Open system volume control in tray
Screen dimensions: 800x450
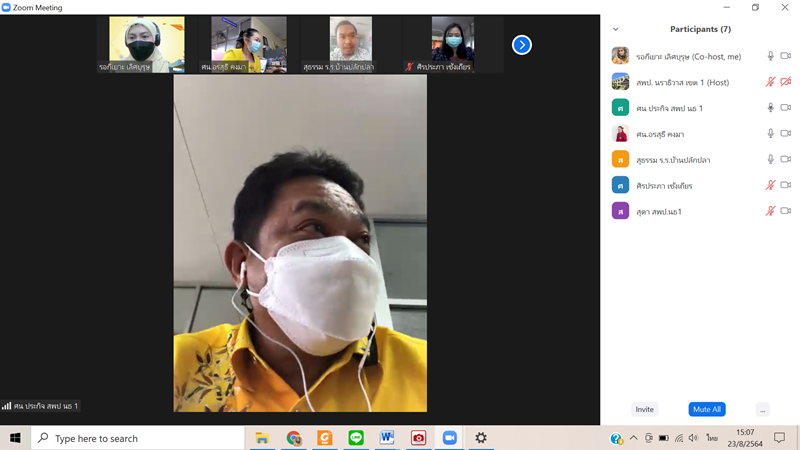pos(694,438)
